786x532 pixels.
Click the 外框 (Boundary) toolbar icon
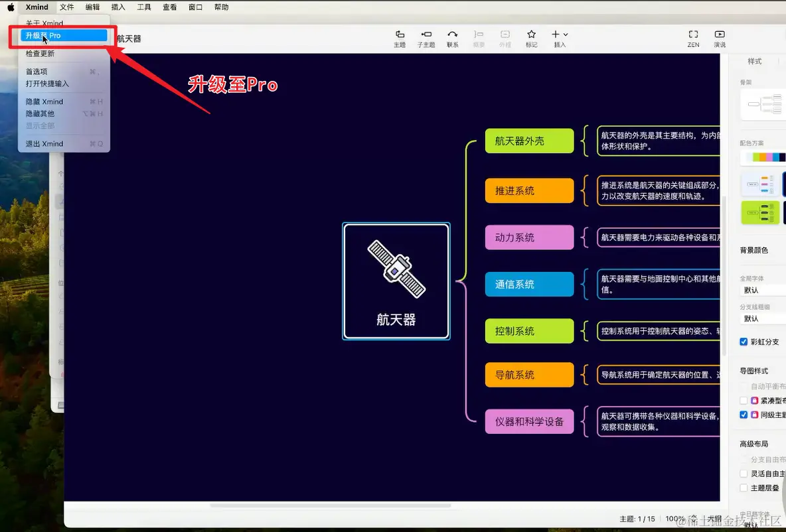pyautogui.click(x=505, y=34)
